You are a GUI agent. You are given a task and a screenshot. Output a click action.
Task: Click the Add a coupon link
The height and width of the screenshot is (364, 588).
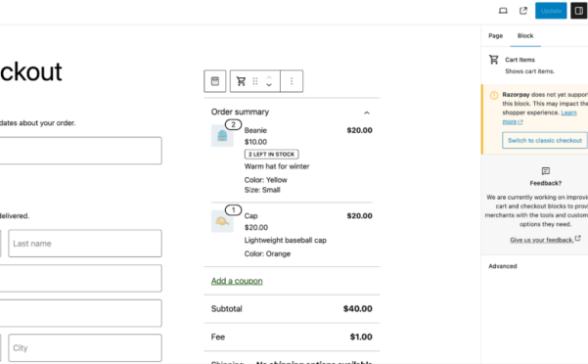(x=237, y=281)
